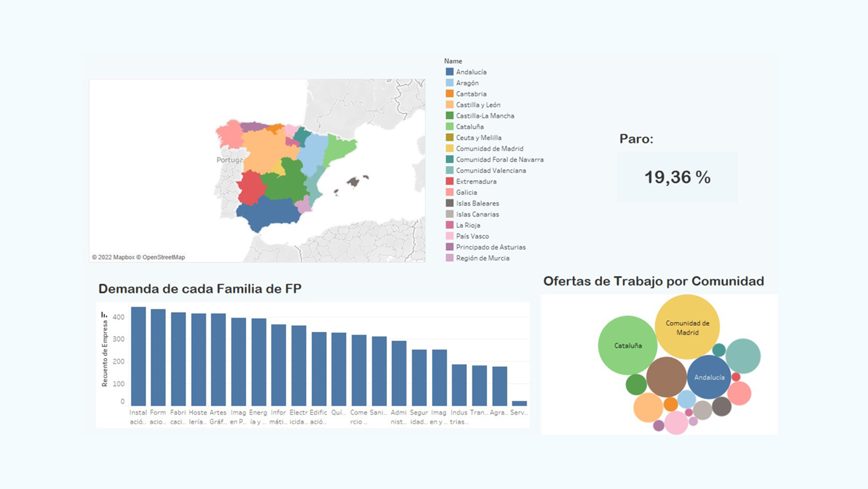Select the Extremadura red swatch in the legend

(x=449, y=181)
